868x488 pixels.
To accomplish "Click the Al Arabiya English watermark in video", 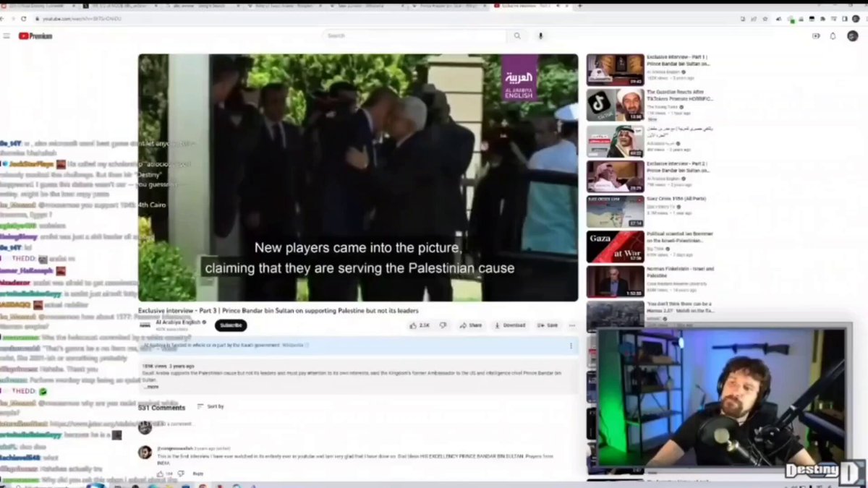I will click(519, 79).
